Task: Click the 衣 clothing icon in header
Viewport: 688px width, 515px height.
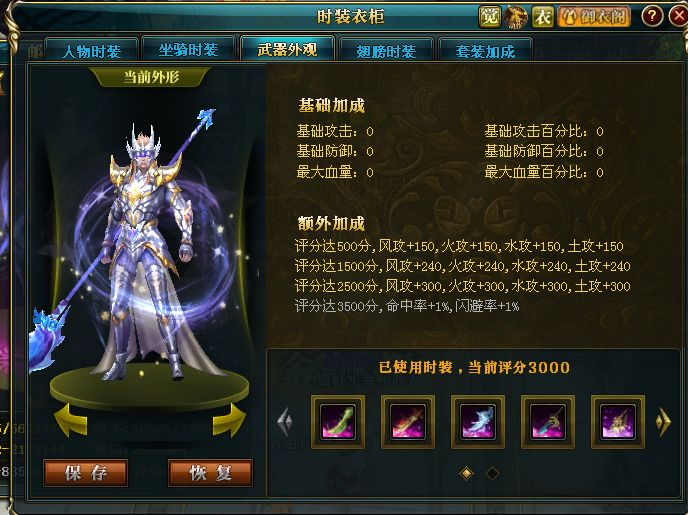Action: tap(543, 17)
